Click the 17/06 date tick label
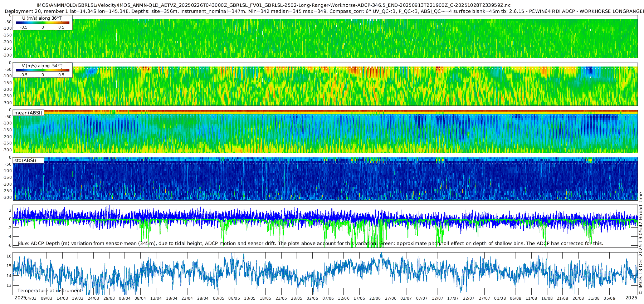The image size is (644, 304). tap(359, 298)
